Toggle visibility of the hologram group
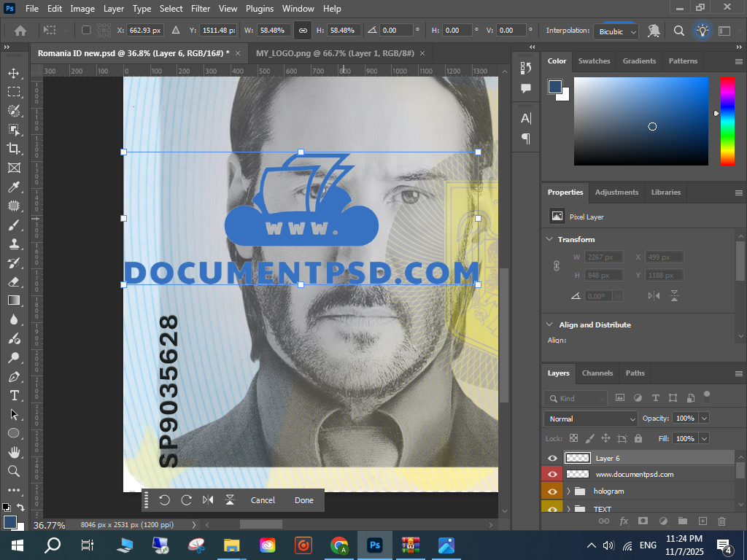The image size is (747, 560). point(552,491)
